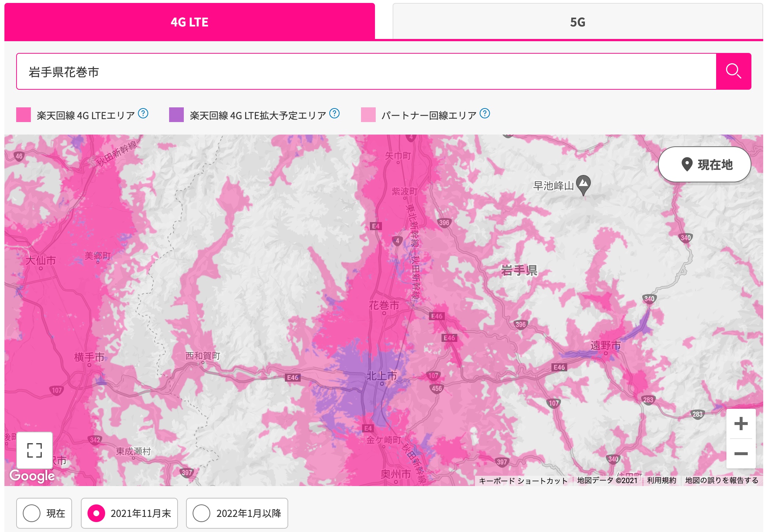Zoom out the map with minus
The width and height of the screenshot is (772, 532).
(741, 454)
